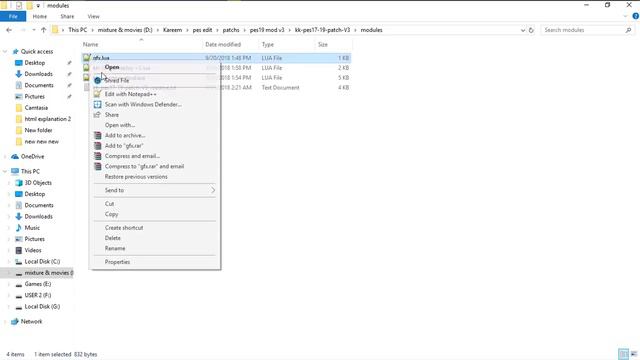Choose Shred File in context menu
This screenshot has width=640, height=360.
point(117,80)
